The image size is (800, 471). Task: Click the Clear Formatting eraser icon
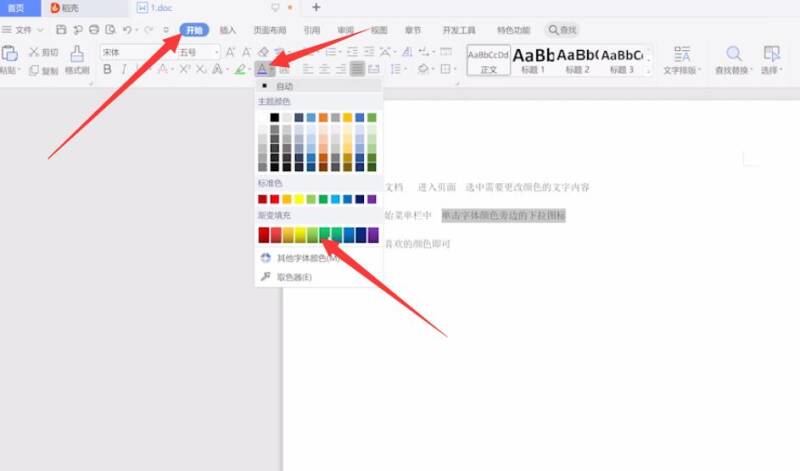[263, 52]
